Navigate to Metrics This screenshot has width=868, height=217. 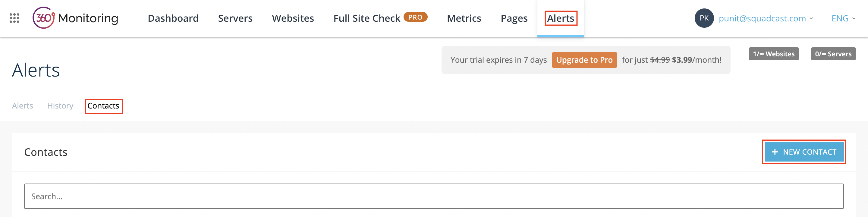coord(464,18)
